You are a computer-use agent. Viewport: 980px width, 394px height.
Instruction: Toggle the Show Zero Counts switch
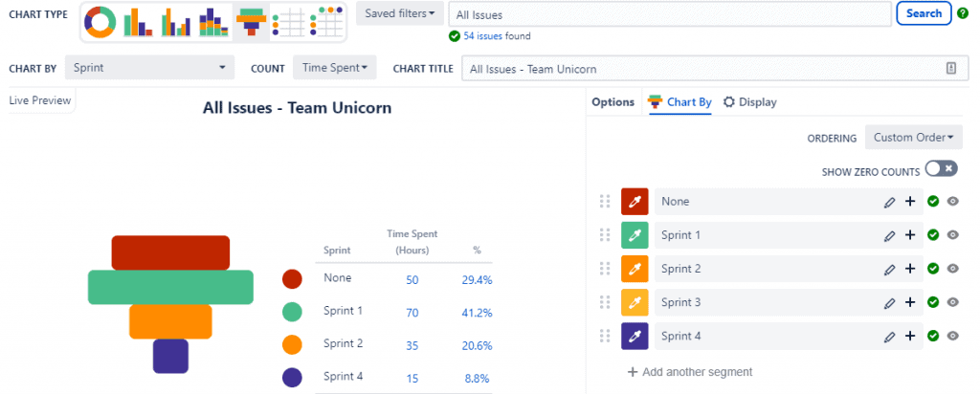[941, 169]
